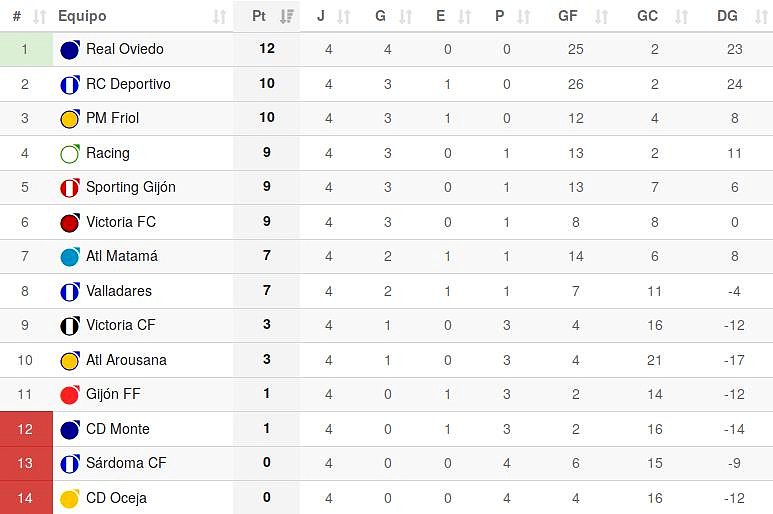Click the Real Oviedo team badge icon

(x=70, y=50)
